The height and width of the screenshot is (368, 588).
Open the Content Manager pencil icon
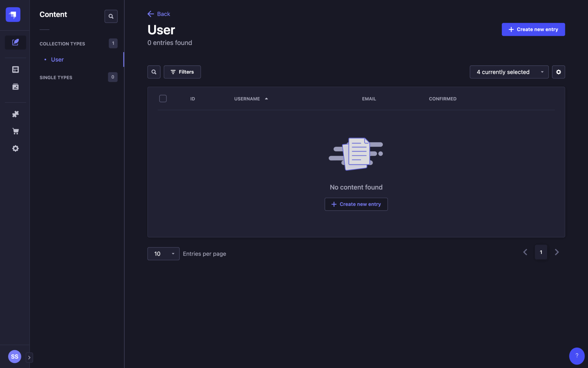point(15,42)
